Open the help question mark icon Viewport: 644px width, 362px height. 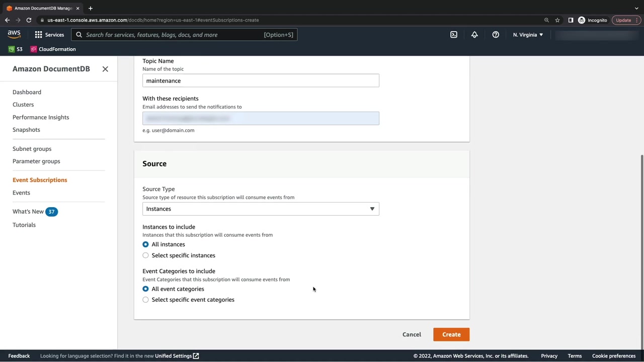click(496, 35)
